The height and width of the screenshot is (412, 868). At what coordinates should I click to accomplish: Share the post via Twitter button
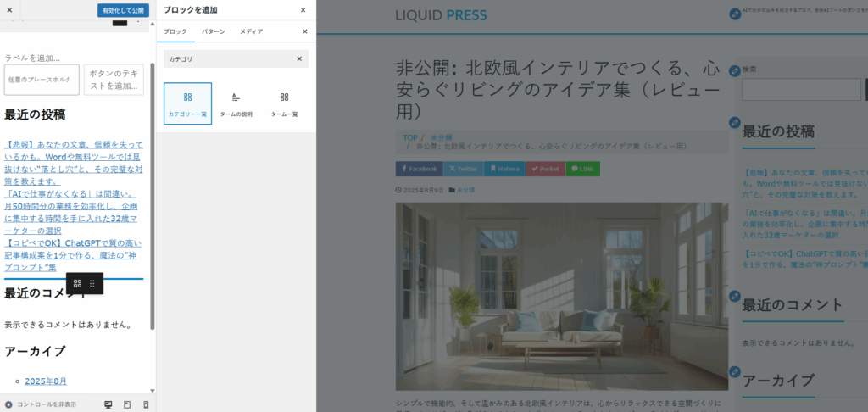coord(464,169)
